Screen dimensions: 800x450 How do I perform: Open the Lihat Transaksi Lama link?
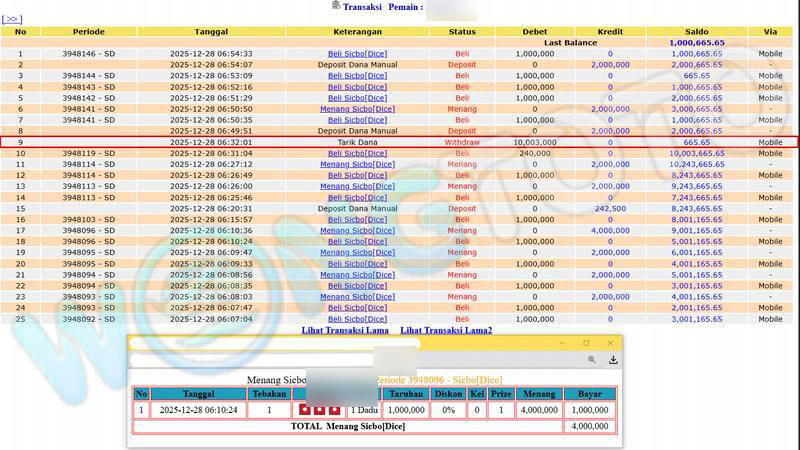(346, 330)
